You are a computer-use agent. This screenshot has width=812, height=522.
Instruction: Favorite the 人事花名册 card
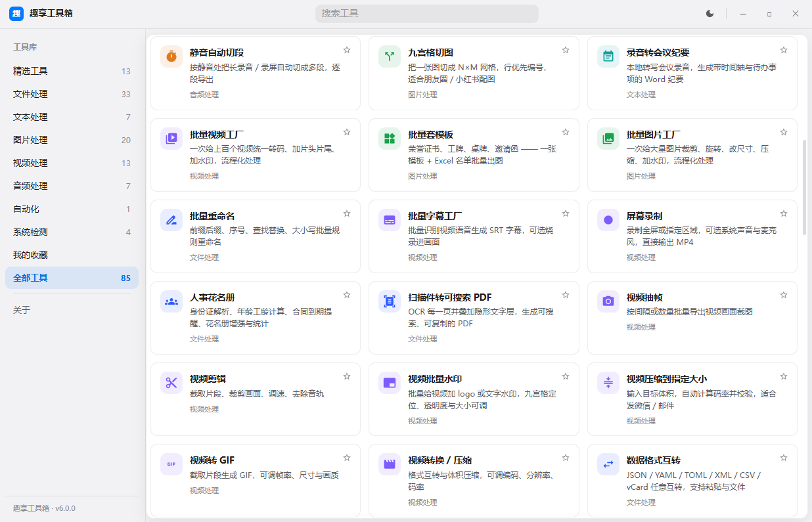click(x=347, y=295)
